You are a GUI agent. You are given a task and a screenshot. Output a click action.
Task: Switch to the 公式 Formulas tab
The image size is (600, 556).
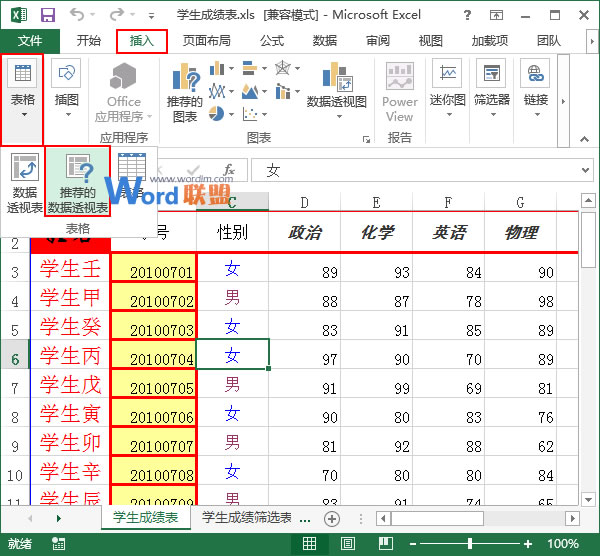(272, 41)
